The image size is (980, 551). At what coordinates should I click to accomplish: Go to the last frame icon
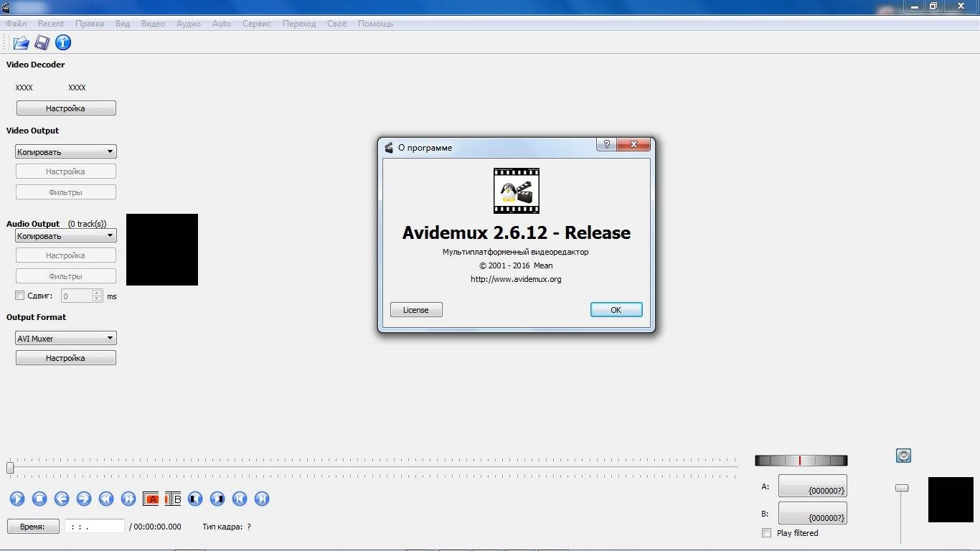tap(262, 499)
